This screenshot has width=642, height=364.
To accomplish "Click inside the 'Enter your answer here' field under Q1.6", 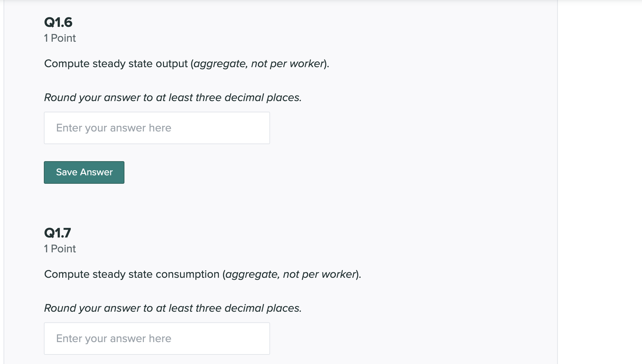I will pos(157,128).
